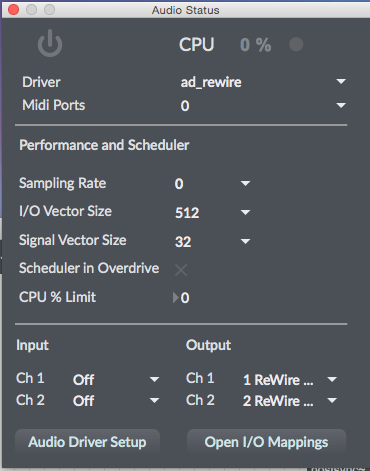The width and height of the screenshot is (370, 471).
Task: Open the Output Ch 1 ReWire dropdown
Action: [x=290, y=379]
